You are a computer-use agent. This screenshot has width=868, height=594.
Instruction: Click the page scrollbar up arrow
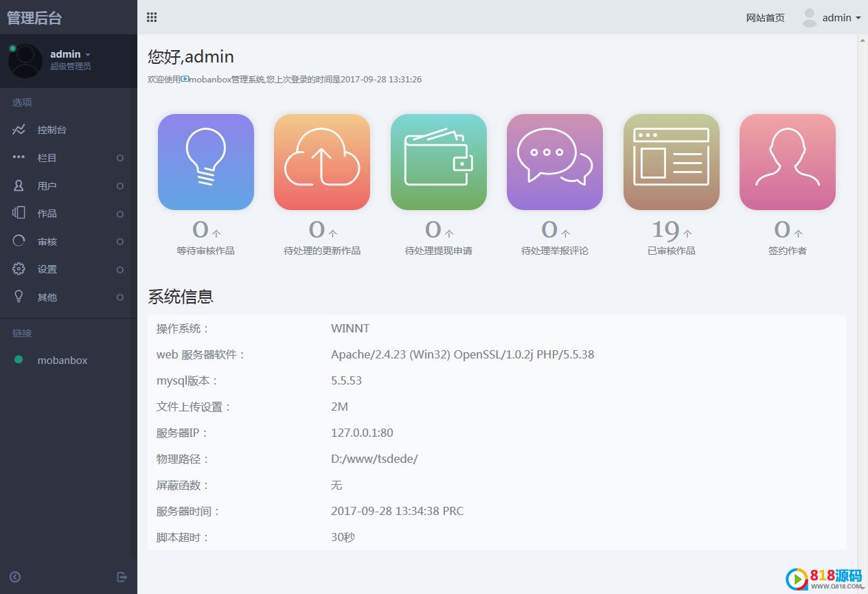863,41
